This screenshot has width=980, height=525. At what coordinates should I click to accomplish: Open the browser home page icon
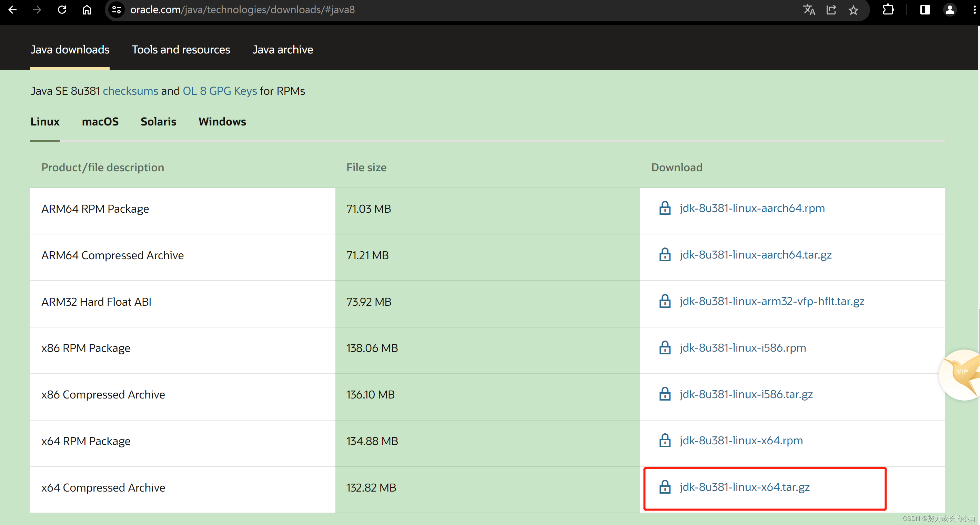tap(87, 10)
